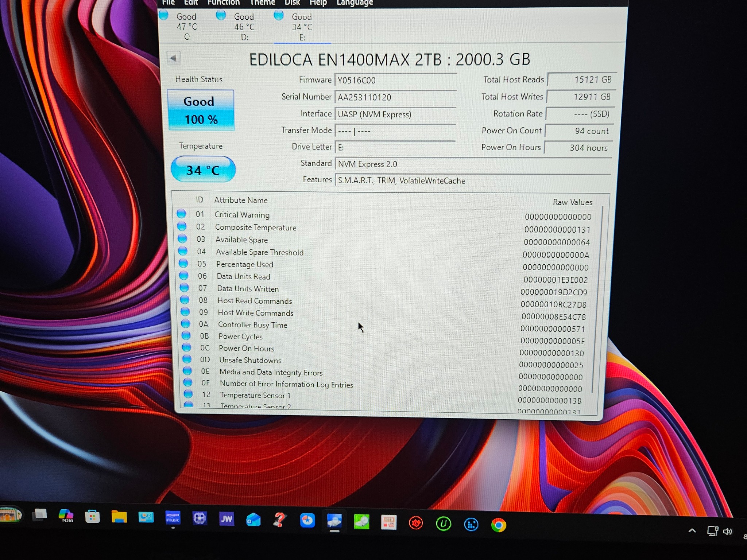Click the Raw Values column header
The width and height of the screenshot is (747, 560).
coord(572,202)
